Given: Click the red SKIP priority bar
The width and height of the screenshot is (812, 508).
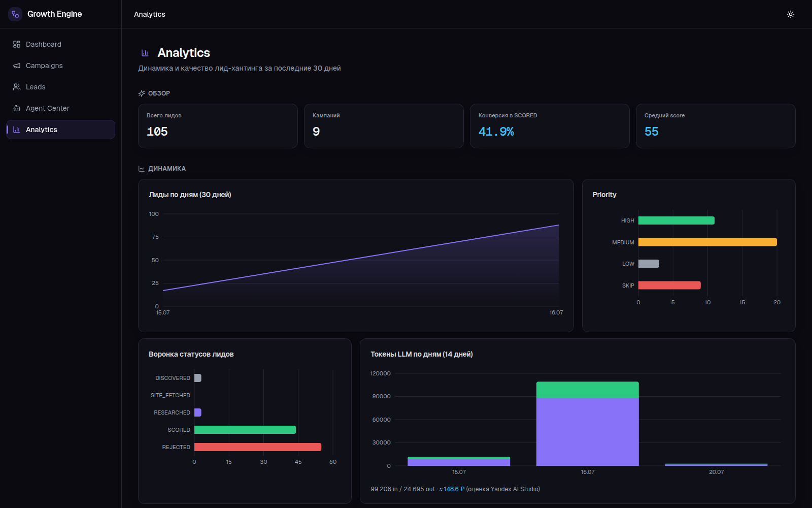Looking at the screenshot, I should click(669, 285).
